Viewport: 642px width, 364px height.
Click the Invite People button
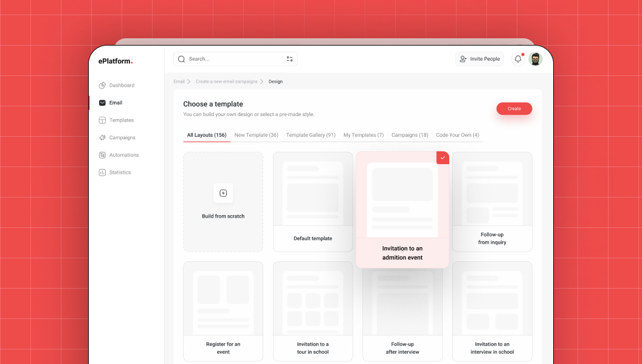480,59
